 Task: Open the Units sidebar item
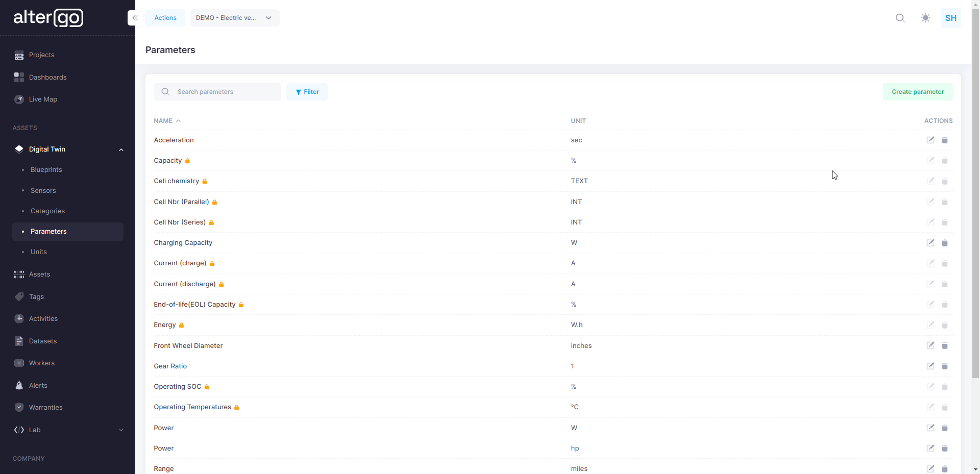[x=38, y=252]
